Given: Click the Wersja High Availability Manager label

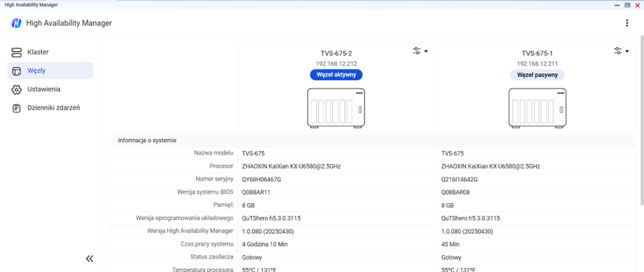Looking at the screenshot, I should 190,230.
